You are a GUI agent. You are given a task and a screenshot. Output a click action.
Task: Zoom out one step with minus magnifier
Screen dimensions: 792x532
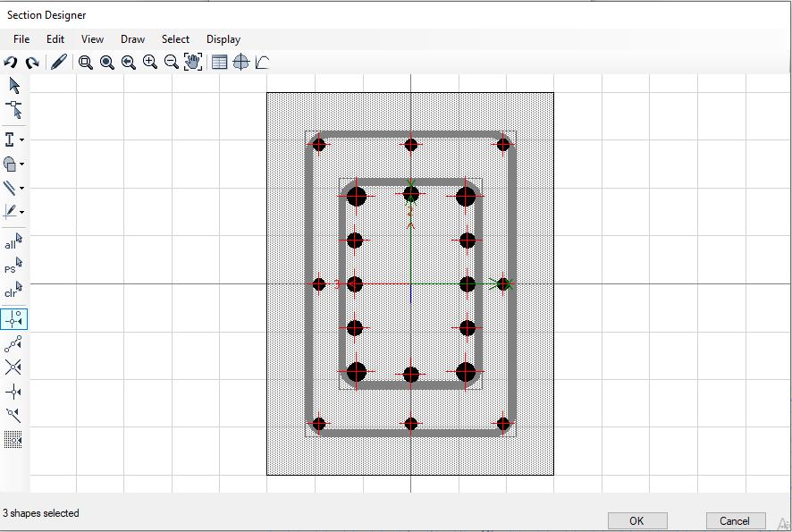(x=172, y=63)
